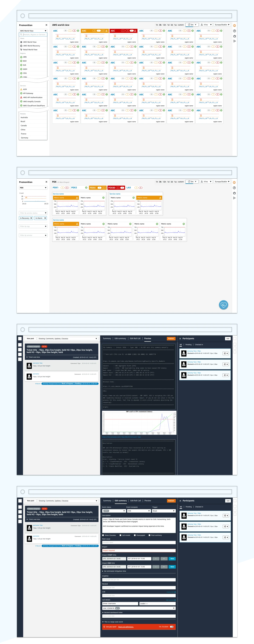
Task: Close the Premonition panel on AWS world view screen
Action: (46, 25)
